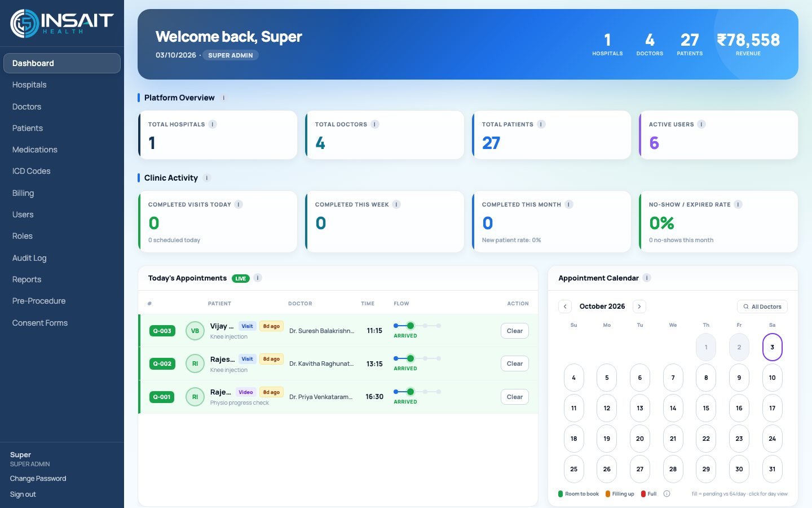Click Sign out link
Image resolution: width=812 pixels, height=508 pixels.
(23, 494)
